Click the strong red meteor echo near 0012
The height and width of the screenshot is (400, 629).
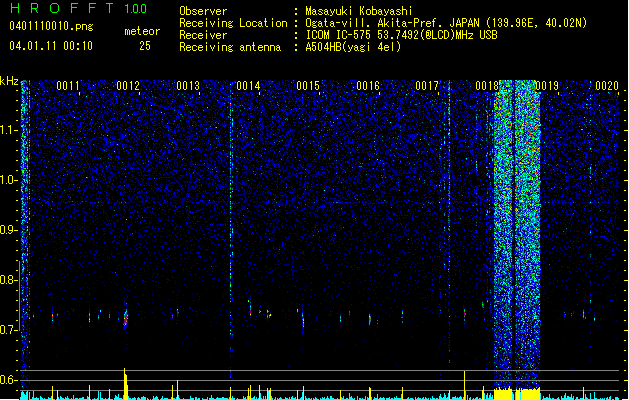(126, 319)
